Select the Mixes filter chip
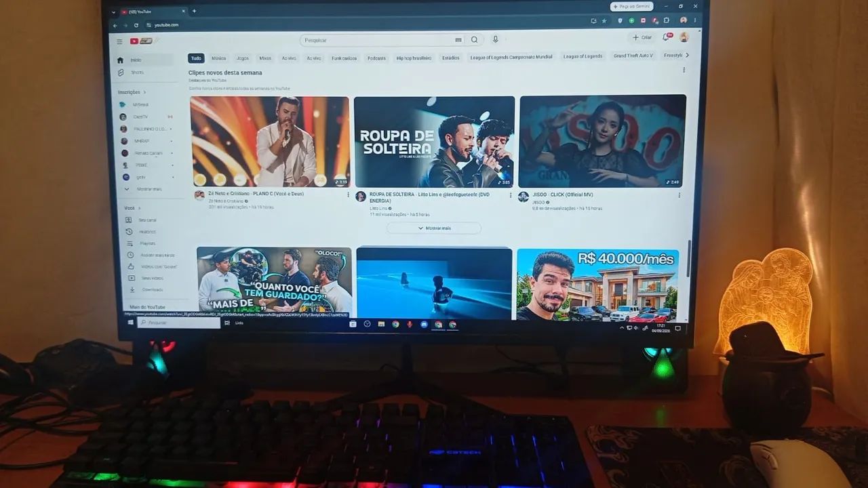This screenshot has width=868, height=488. (x=265, y=58)
